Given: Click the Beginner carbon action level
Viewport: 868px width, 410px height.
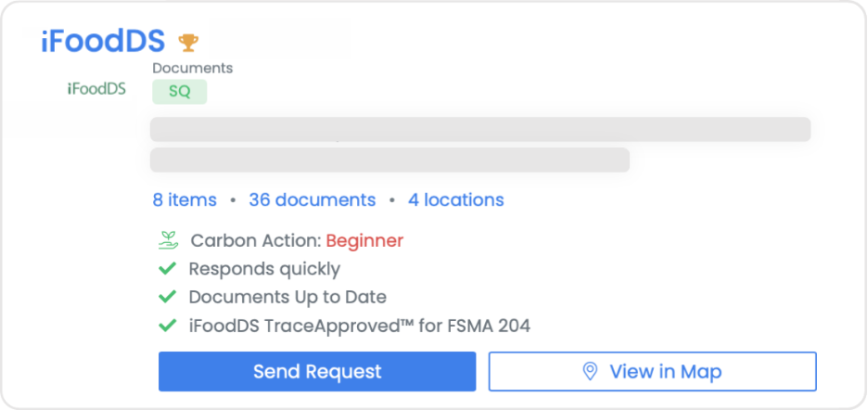Looking at the screenshot, I should coord(364,240).
